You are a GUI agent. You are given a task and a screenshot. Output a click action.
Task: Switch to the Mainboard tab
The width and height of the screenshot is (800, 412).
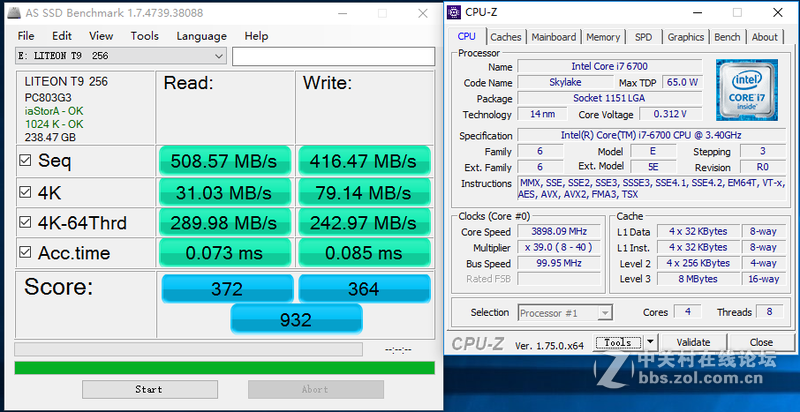tap(553, 37)
